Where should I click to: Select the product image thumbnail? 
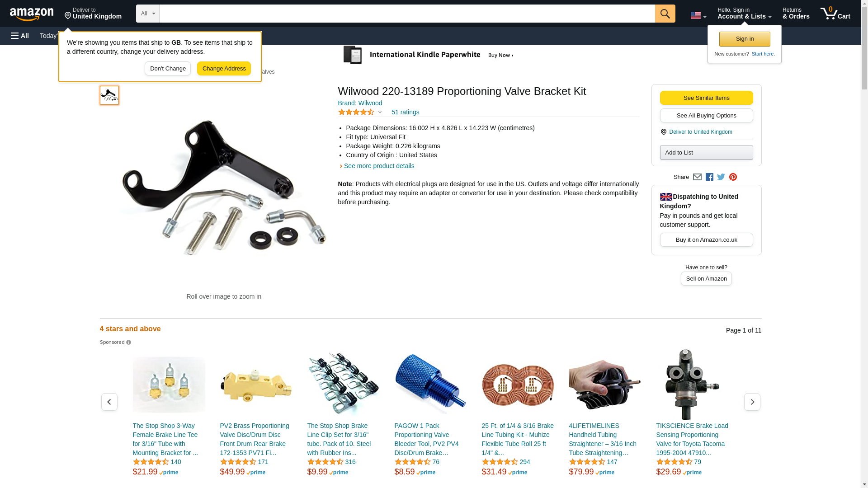click(109, 95)
